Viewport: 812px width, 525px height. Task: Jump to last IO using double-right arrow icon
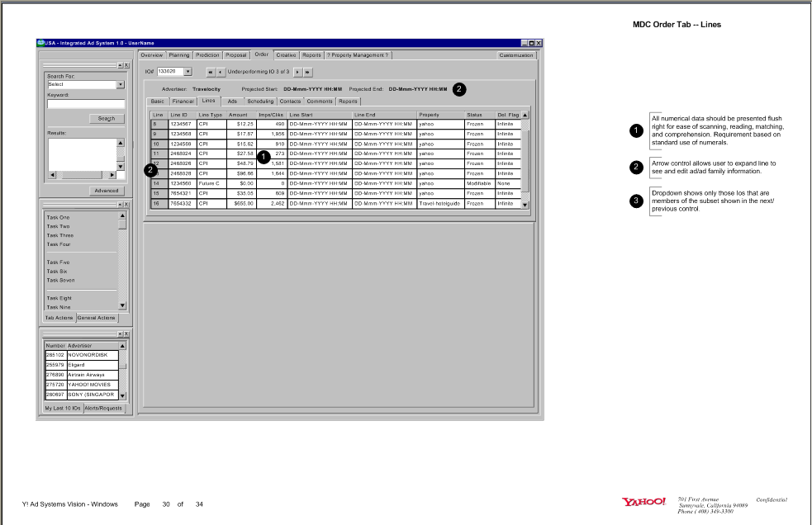point(306,72)
